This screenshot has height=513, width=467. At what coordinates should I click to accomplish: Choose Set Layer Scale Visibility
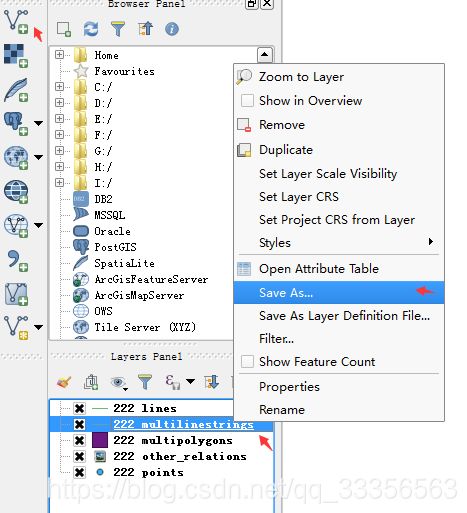(x=339, y=174)
